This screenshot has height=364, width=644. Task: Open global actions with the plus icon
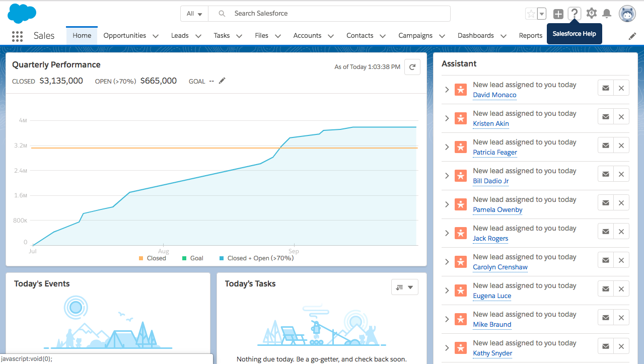point(558,14)
